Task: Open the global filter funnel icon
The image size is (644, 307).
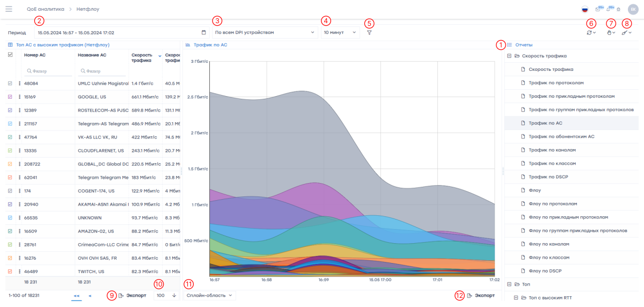Action: pyautogui.click(x=369, y=33)
